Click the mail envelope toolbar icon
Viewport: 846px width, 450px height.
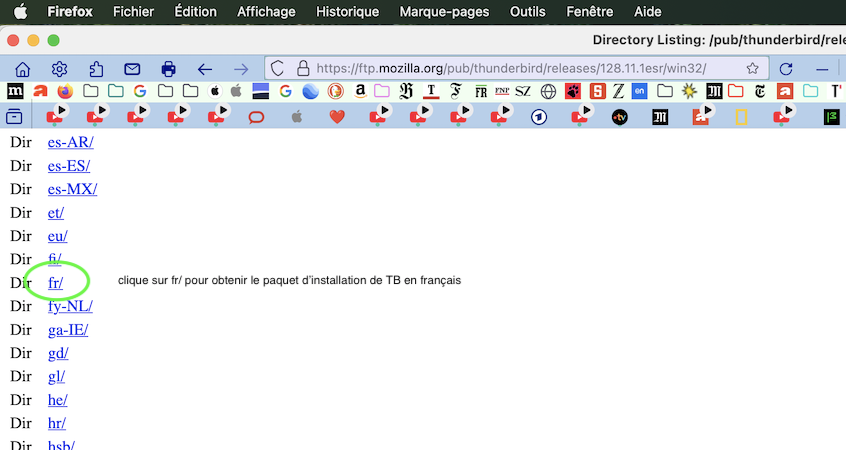click(x=132, y=69)
